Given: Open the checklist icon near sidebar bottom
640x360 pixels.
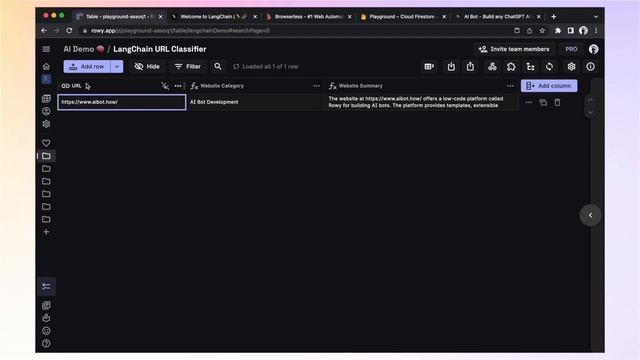Looking at the screenshot, I should click(x=46, y=286).
